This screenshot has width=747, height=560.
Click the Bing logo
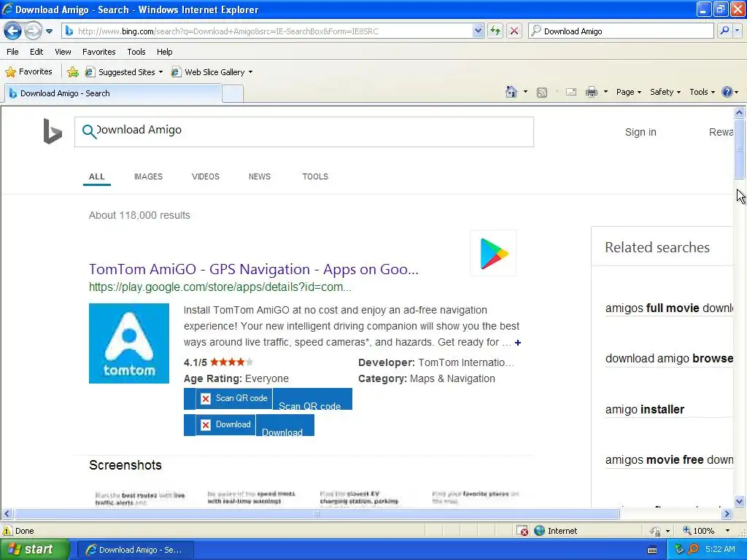[53, 131]
